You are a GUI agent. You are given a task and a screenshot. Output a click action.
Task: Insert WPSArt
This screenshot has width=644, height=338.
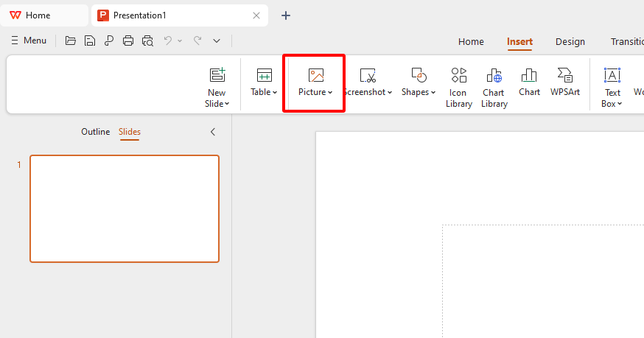tap(565, 82)
